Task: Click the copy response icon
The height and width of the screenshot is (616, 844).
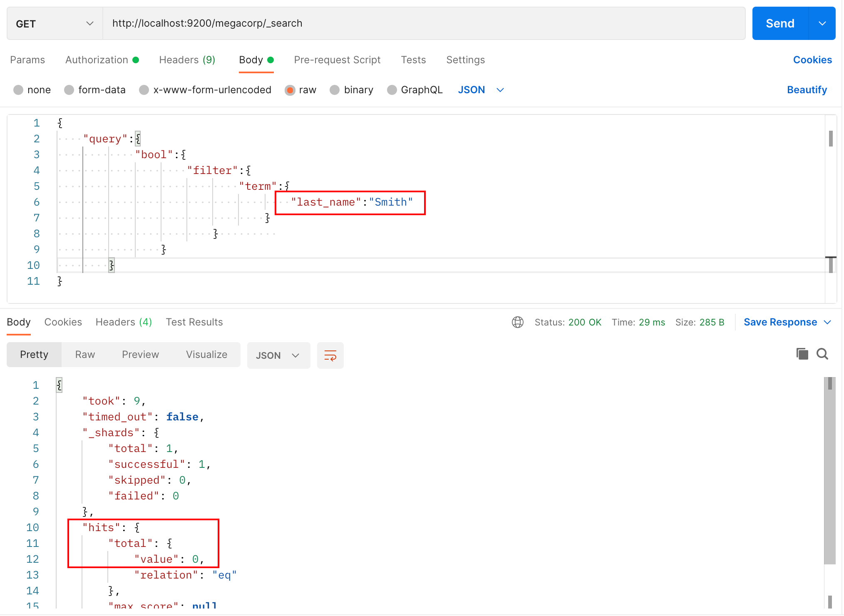Action: click(802, 354)
